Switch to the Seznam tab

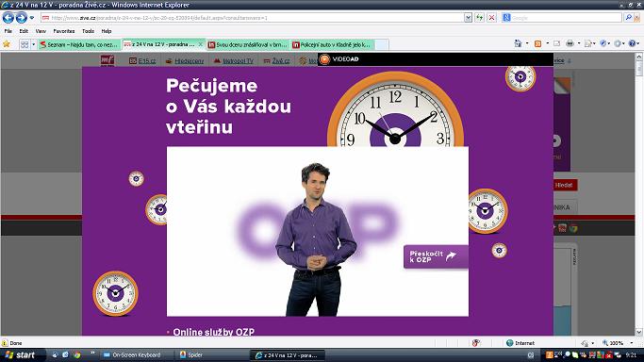click(x=80, y=44)
